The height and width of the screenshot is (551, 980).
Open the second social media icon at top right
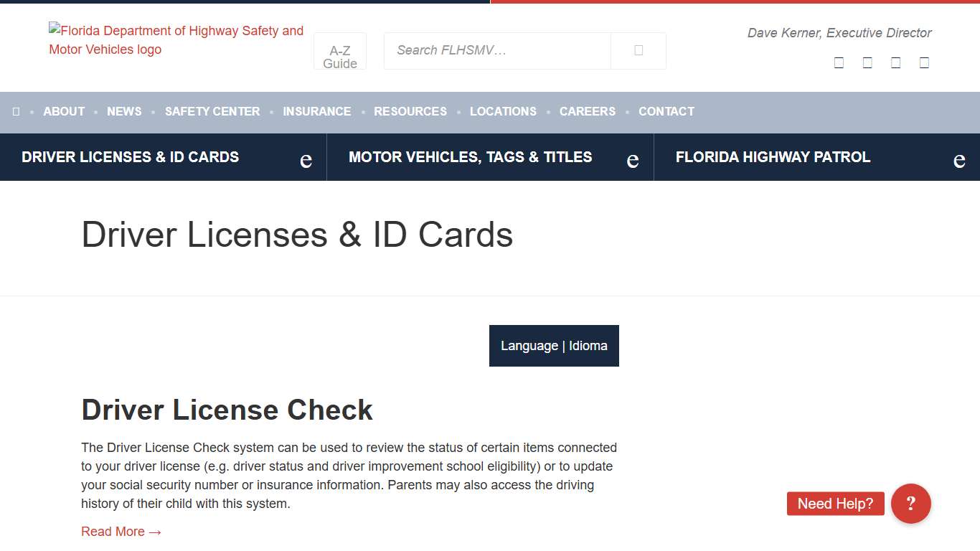click(x=867, y=62)
